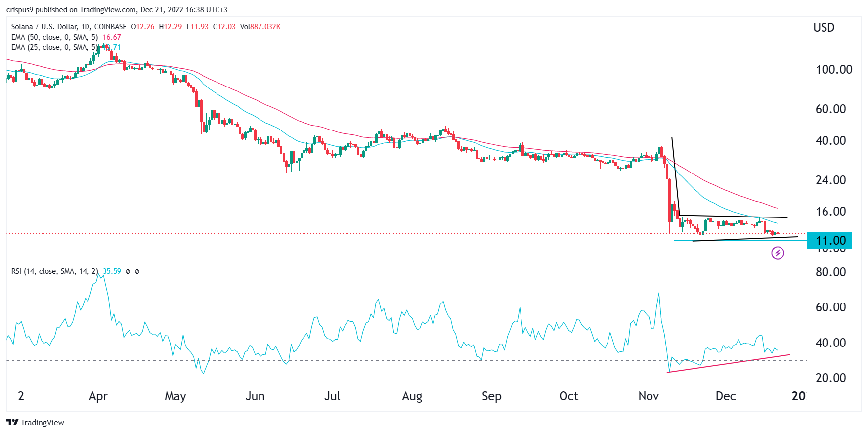Click the Vol 887.032K reading
Viewport: 868px width, 433px height.
pos(260,27)
